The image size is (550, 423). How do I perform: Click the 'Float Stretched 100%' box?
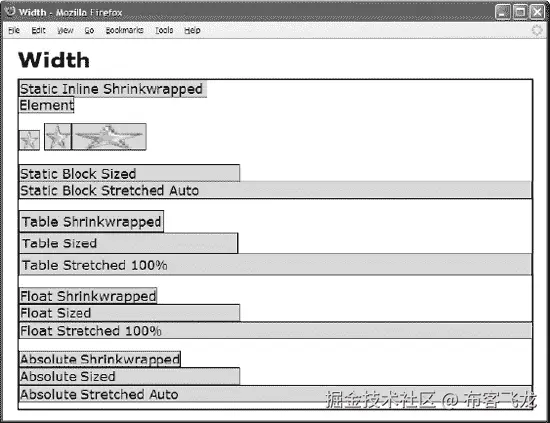tap(275, 330)
